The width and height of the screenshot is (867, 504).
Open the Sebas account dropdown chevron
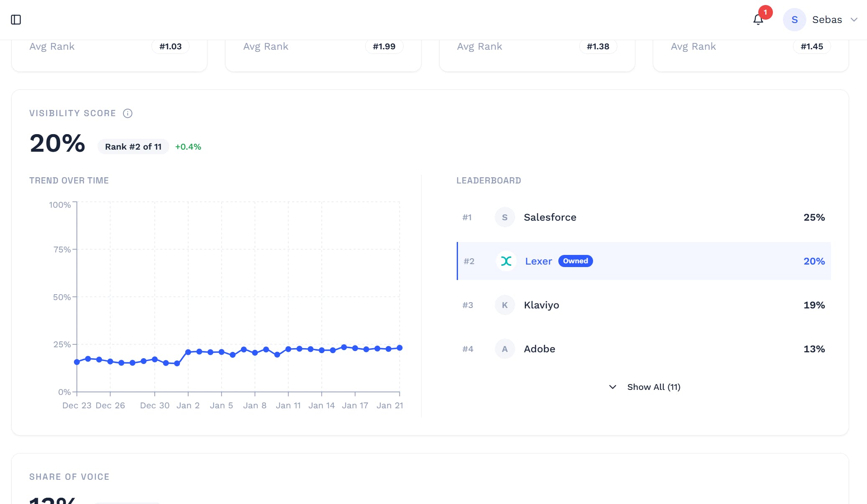coord(854,20)
